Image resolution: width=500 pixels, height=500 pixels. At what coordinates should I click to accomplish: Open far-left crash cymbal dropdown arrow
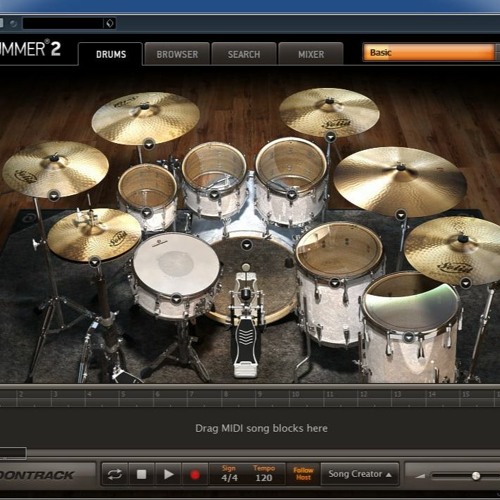[x=54, y=196]
